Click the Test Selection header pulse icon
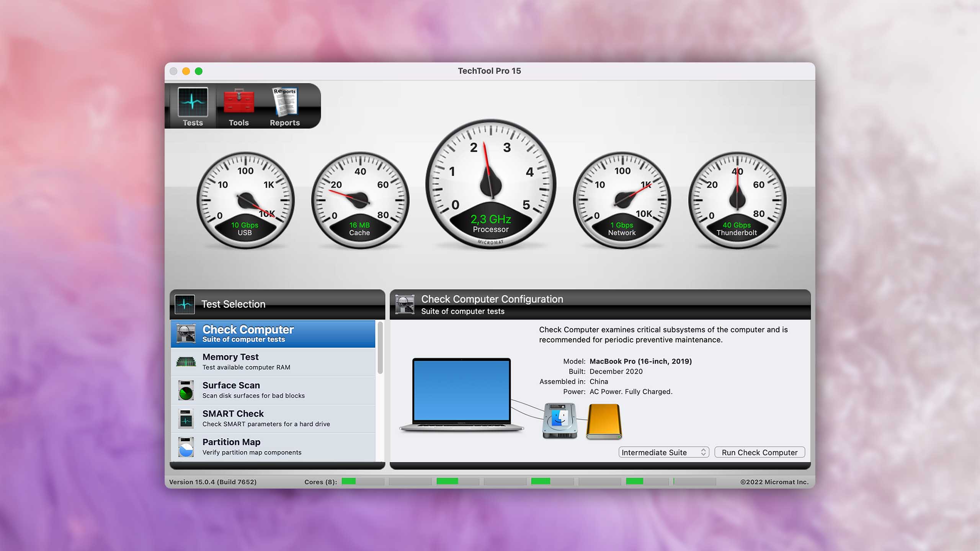980x551 pixels. (x=185, y=304)
